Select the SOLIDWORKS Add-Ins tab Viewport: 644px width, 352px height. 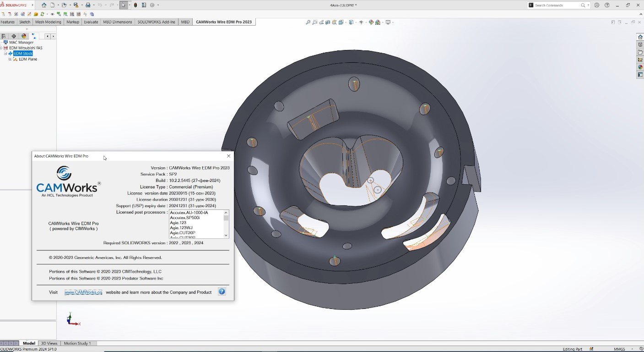point(157,22)
